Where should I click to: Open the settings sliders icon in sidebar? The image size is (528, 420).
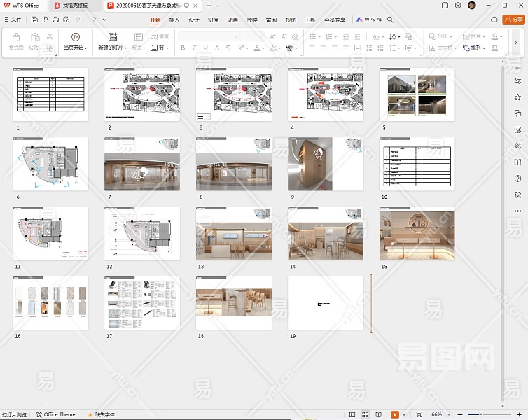tap(517, 81)
